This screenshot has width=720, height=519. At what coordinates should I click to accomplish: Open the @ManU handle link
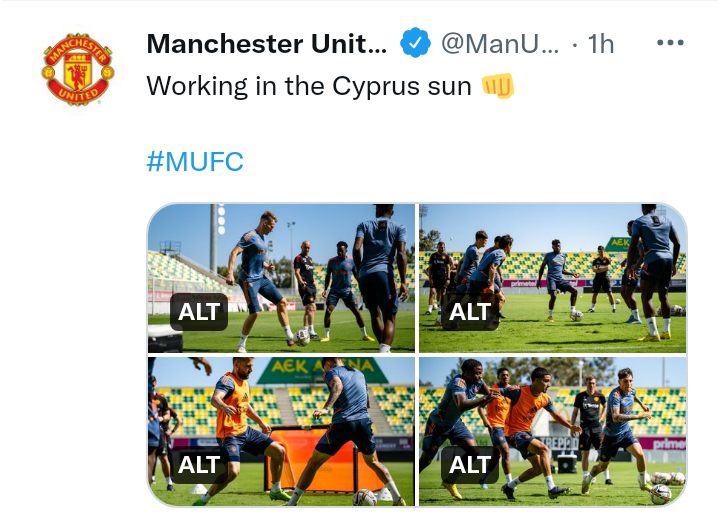[500, 44]
